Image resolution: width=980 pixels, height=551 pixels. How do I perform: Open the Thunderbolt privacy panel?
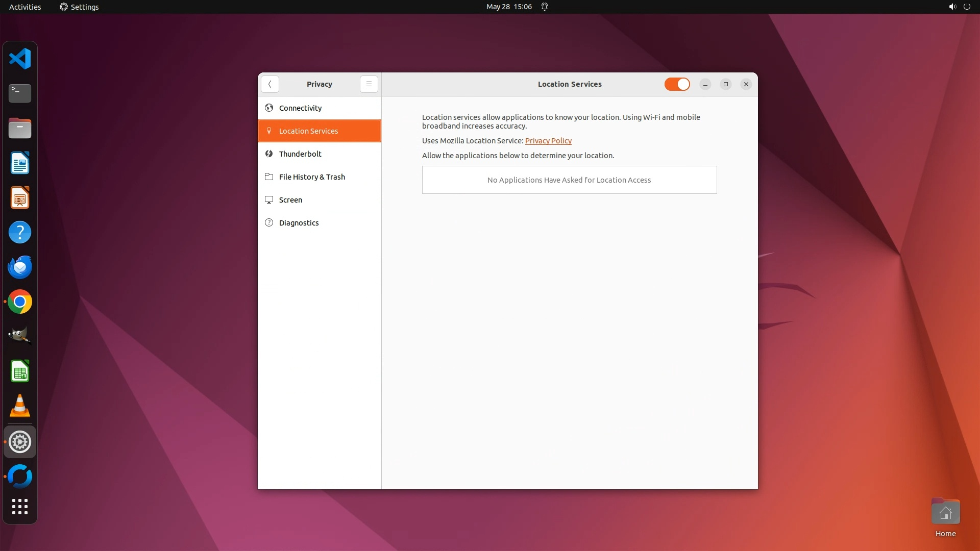tap(300, 154)
